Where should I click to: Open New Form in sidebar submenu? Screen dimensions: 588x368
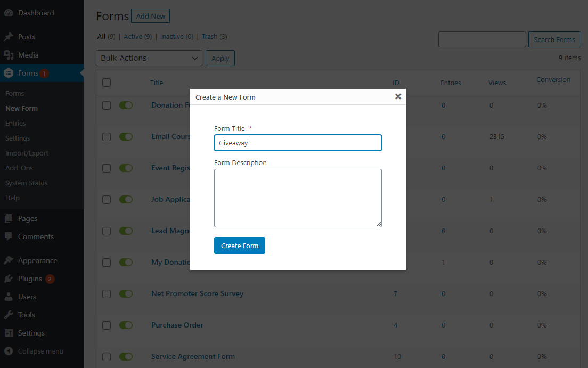click(x=21, y=109)
